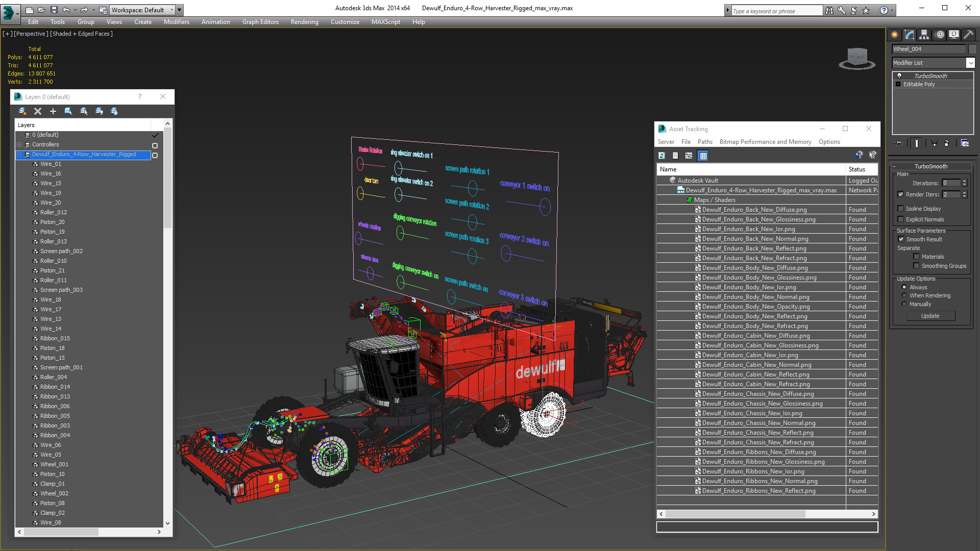980x551 pixels.
Task: Toggle Render Iters checkbox
Action: point(900,194)
